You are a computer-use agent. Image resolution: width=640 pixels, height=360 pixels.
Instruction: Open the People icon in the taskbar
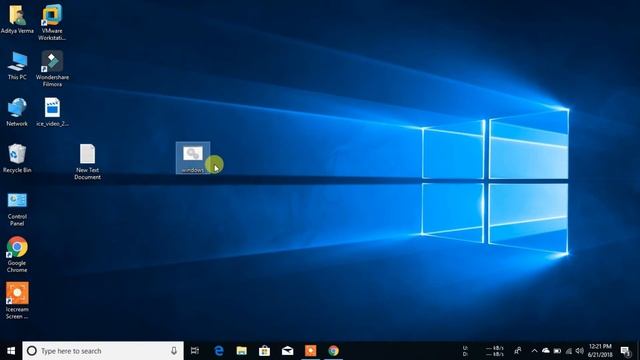[x=518, y=351]
